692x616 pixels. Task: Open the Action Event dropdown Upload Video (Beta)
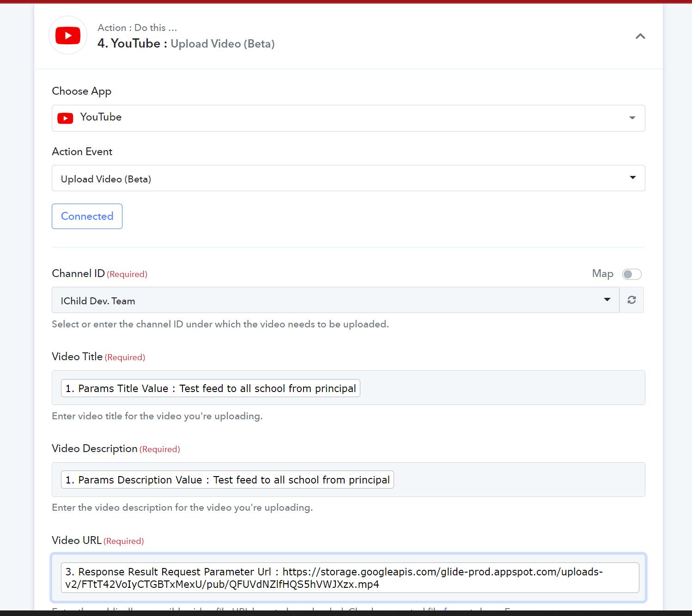tap(348, 178)
